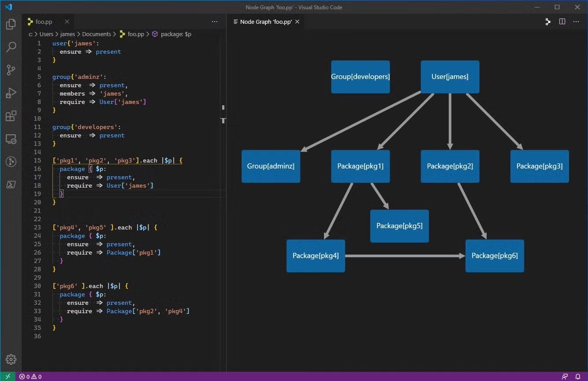Viewport: 588px width, 381px height.
Task: Split the Node Graph editor right
Action: coord(562,22)
